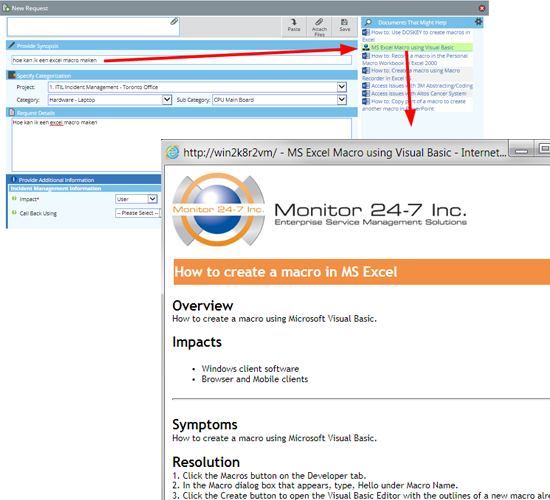Image resolution: width=550 pixels, height=500 pixels.
Task: Click the Save disk button
Action: tap(344, 26)
